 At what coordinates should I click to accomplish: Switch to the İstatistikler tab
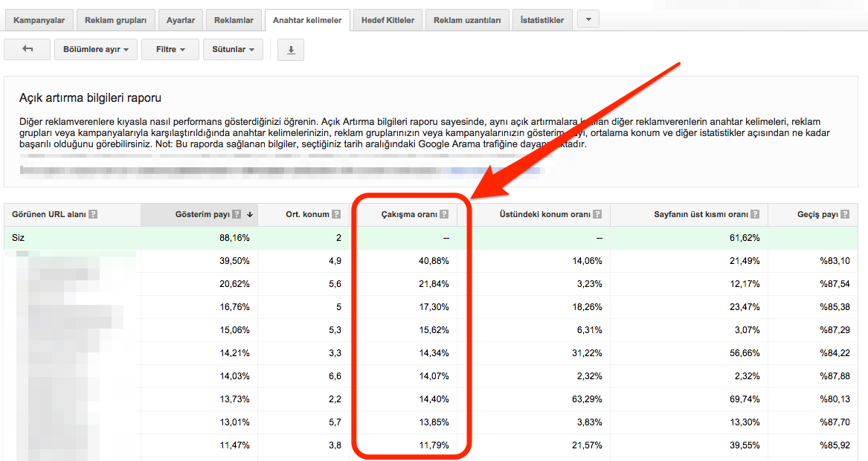(x=541, y=19)
